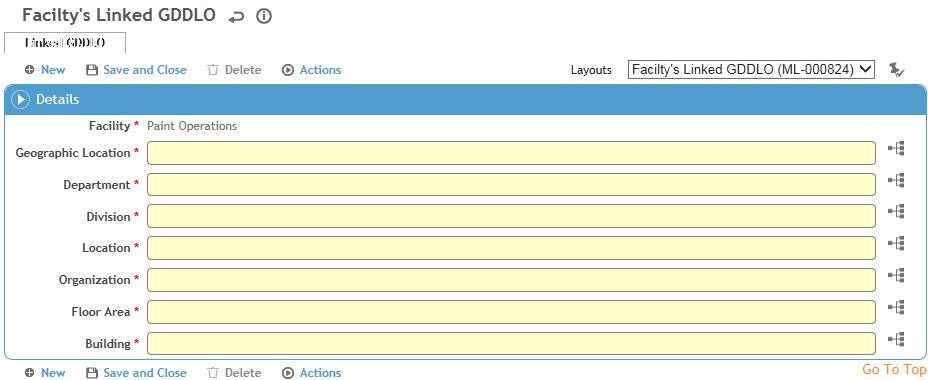The image size is (928, 380).
Task: Click the top trash can icon
Action: click(x=213, y=70)
